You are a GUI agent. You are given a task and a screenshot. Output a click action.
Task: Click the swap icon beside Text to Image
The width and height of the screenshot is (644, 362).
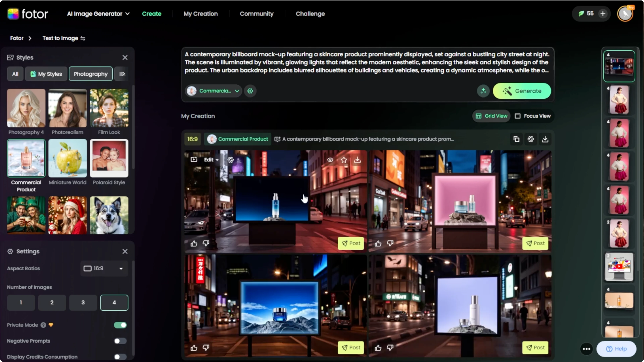coord(83,38)
